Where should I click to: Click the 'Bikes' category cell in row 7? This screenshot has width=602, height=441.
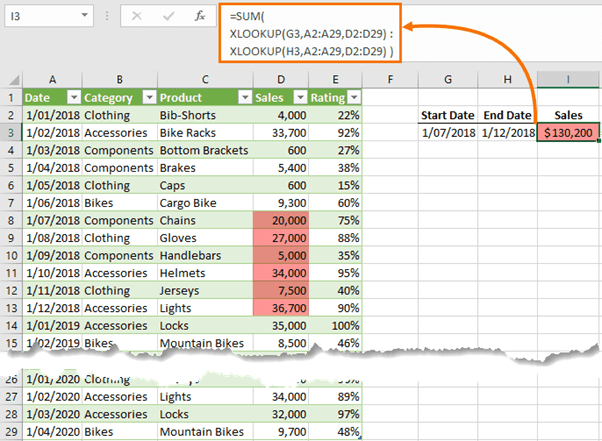(119, 203)
